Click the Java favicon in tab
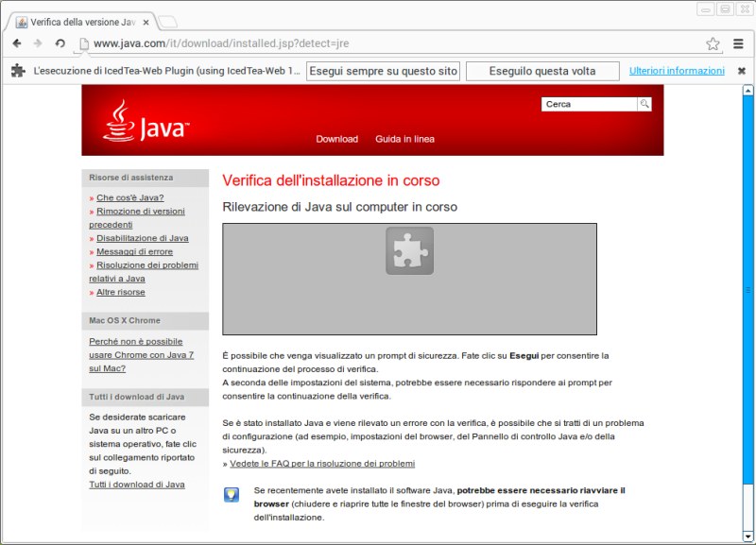This screenshot has width=756, height=545. pos(21,22)
